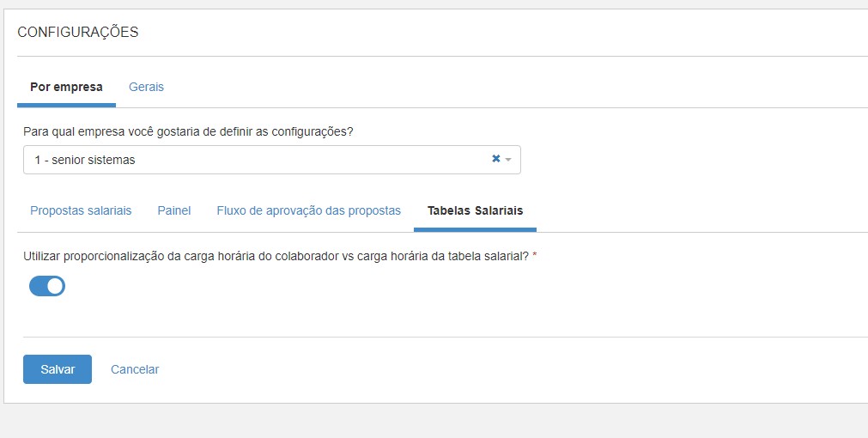The image size is (868, 438).
Task: Go to the Painel tab
Action: [174, 210]
